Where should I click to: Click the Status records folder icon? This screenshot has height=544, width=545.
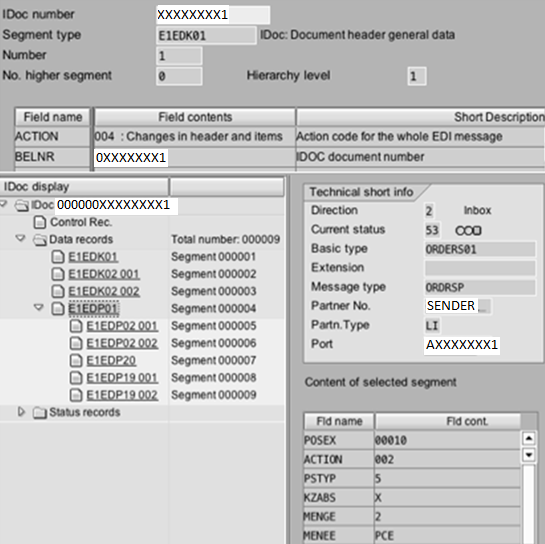40,413
